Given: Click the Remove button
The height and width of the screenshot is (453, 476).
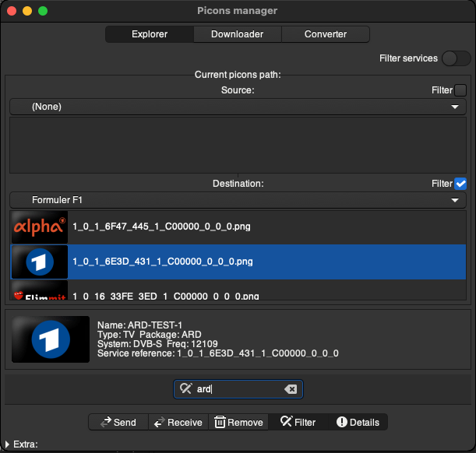Looking at the screenshot, I should point(238,422).
